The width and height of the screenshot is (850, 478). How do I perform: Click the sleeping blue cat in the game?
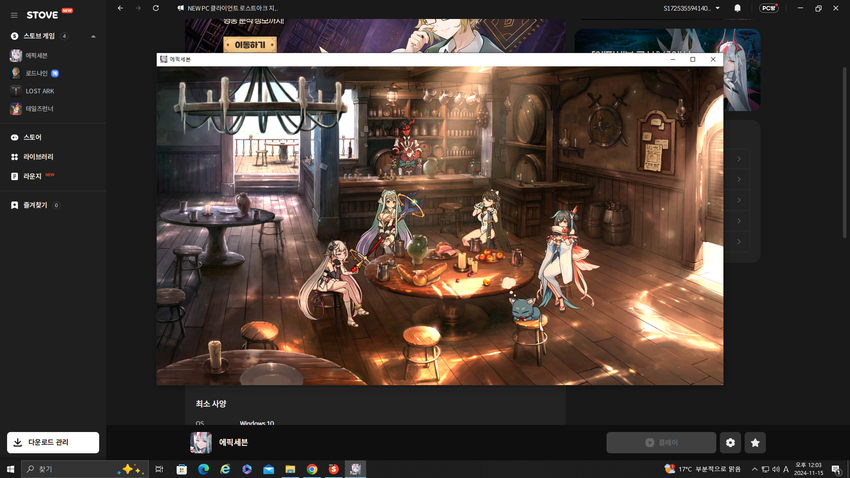[x=524, y=309]
